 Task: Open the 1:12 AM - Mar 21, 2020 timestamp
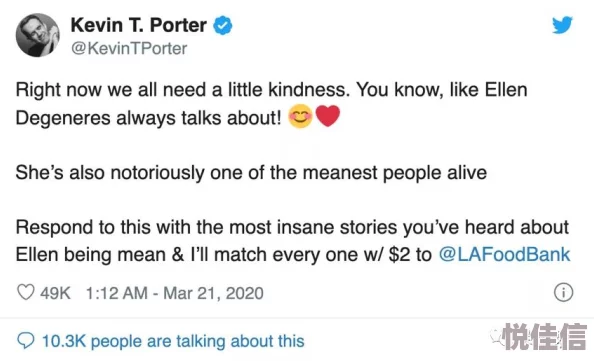[x=175, y=293]
